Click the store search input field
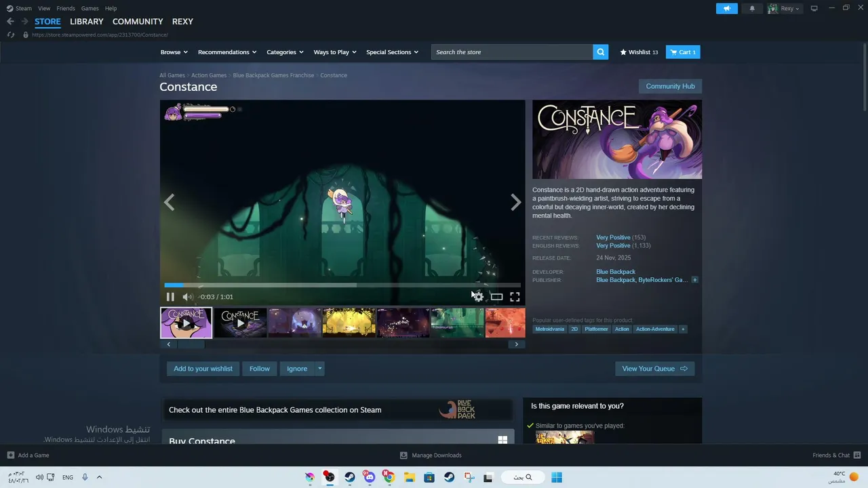The image size is (868, 488). pyautogui.click(x=512, y=52)
